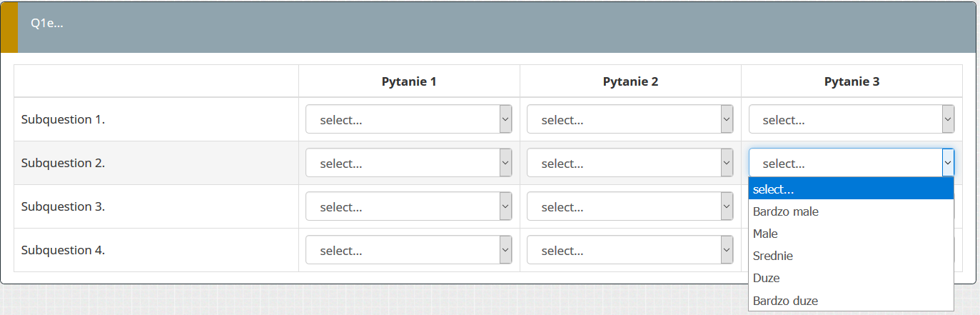The height and width of the screenshot is (315, 980).
Task: Open Subquestion 1 dropdown under Pytanie 1
Action: 408,119
